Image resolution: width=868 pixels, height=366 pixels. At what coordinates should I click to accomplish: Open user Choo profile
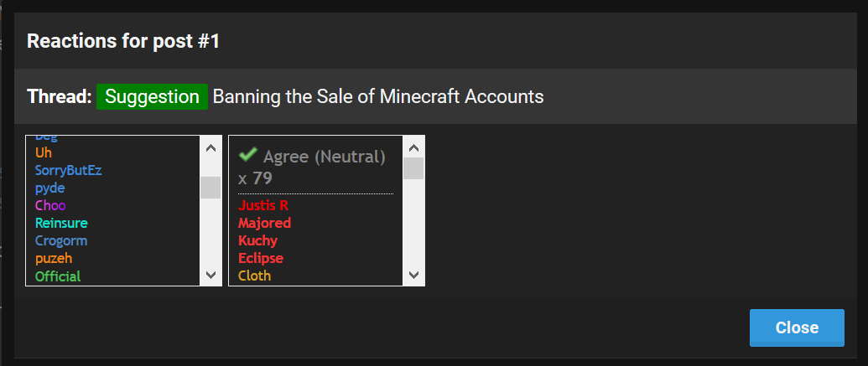(50, 205)
